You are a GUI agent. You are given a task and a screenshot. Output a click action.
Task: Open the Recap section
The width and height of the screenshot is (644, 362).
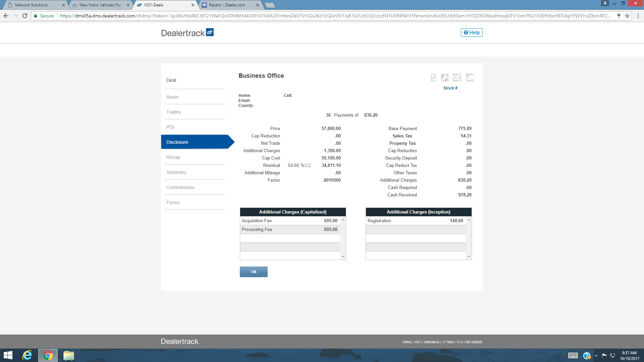(173, 157)
